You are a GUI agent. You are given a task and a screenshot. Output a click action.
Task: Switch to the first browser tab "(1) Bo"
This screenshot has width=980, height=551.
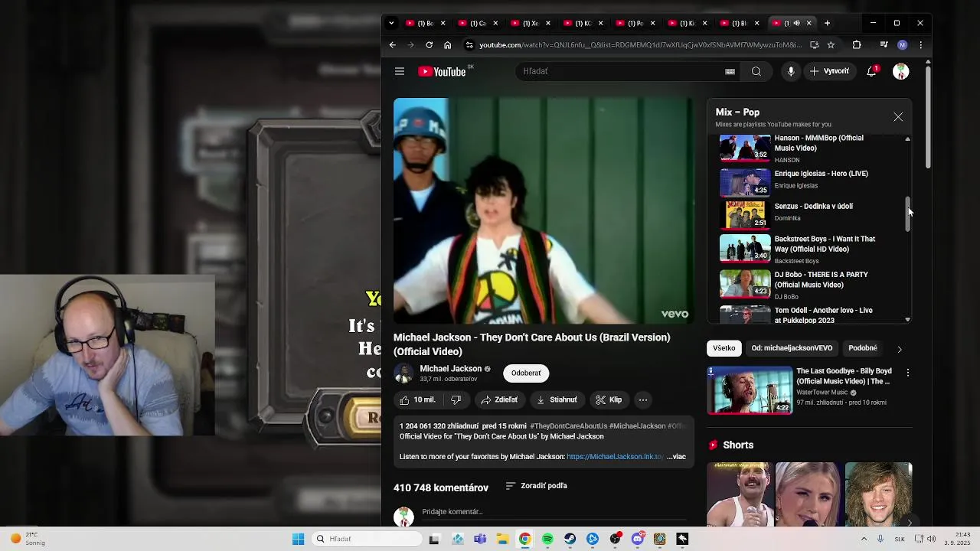coord(425,23)
